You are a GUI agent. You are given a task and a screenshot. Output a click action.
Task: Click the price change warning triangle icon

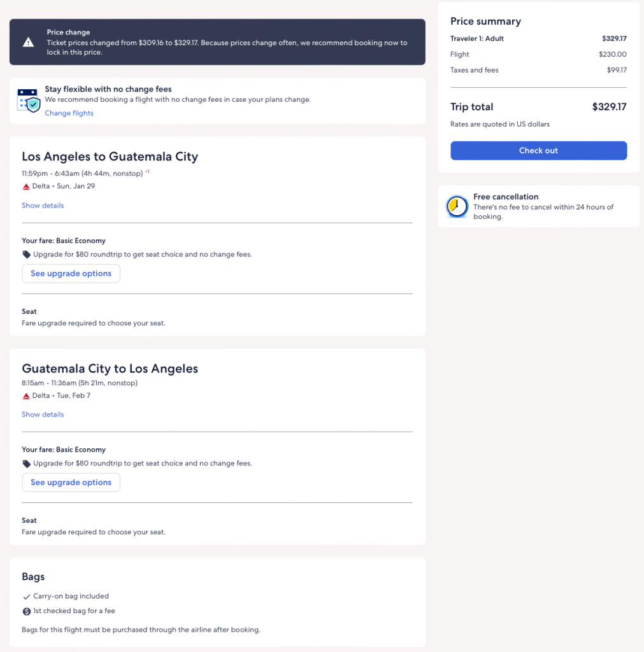pyautogui.click(x=28, y=42)
